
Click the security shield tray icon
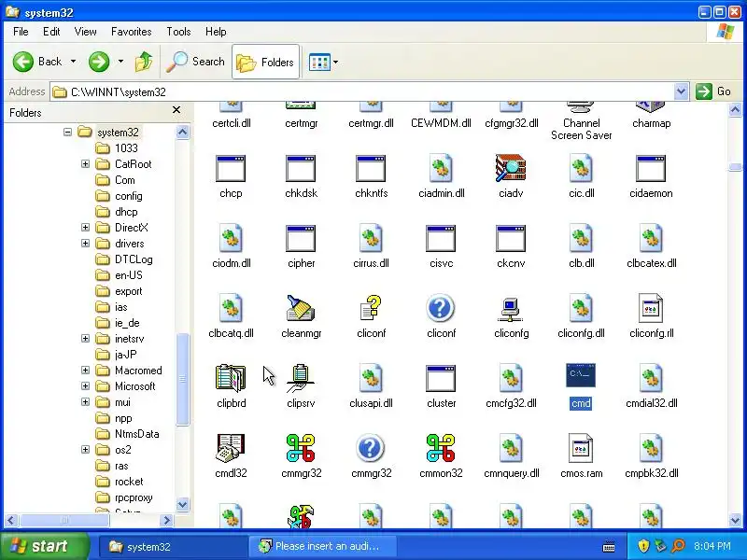click(x=643, y=545)
